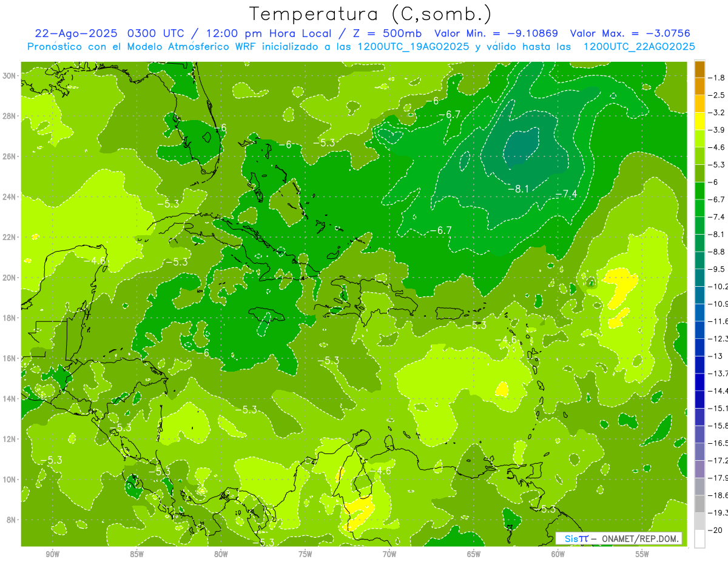Image resolution: width=728 pixels, height=562 pixels.
Task: Click the "60W" longitude axis label
Action: tap(558, 554)
